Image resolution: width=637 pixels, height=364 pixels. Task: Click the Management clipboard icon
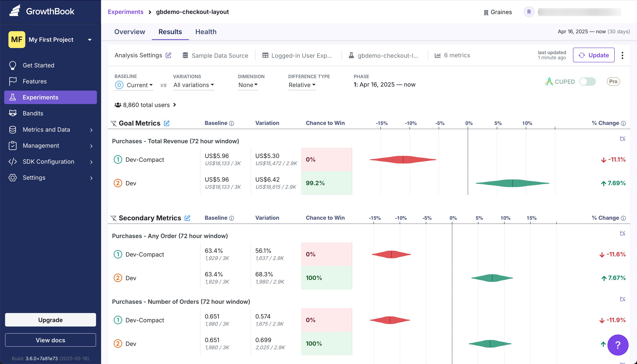pos(13,146)
